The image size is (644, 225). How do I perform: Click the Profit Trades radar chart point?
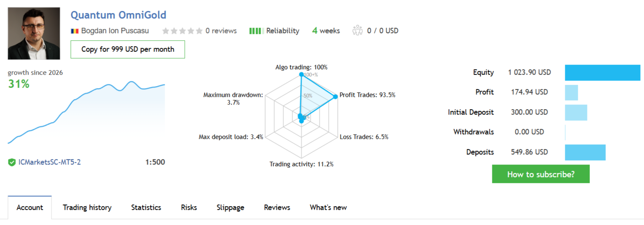[x=335, y=97]
